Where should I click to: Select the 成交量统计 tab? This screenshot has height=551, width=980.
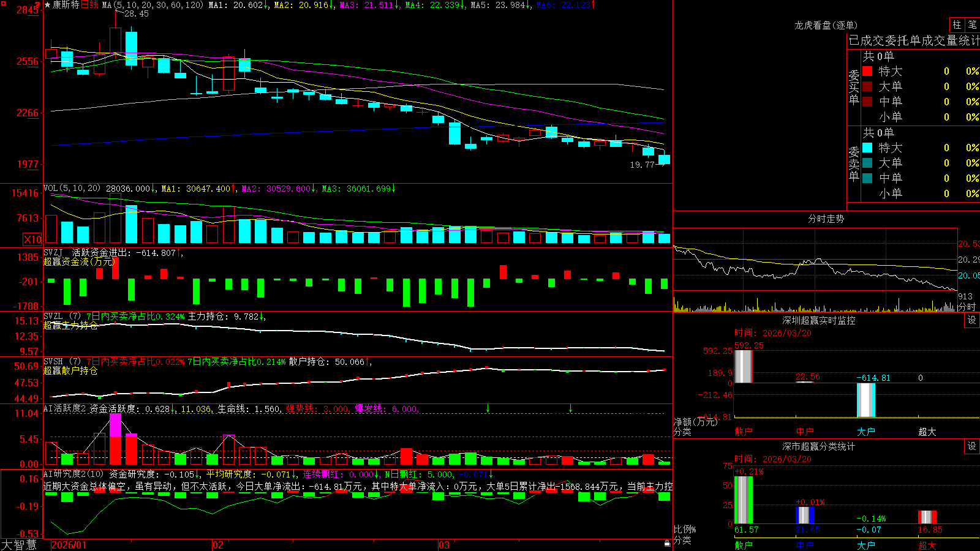951,40
